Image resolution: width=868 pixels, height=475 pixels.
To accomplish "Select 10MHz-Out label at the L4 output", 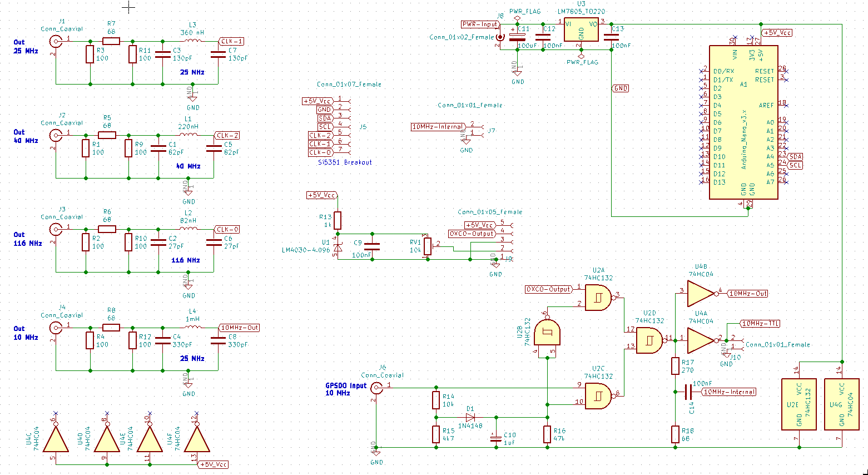I will click(x=240, y=328).
